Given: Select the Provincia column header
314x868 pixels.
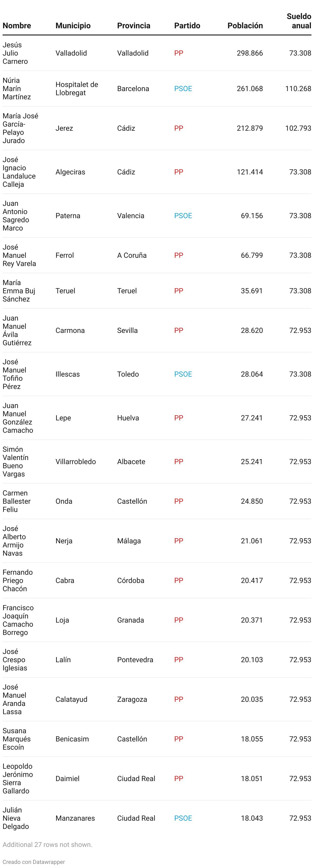Looking at the screenshot, I should 134,26.
